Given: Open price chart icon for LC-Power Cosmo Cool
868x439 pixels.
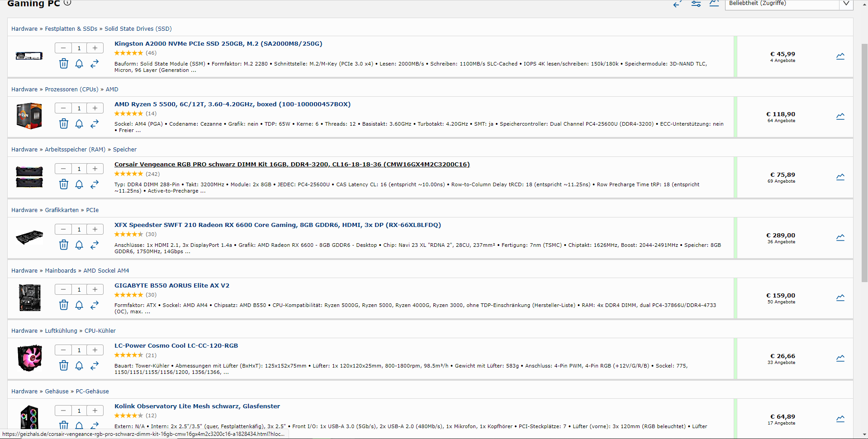Looking at the screenshot, I should 840,359.
